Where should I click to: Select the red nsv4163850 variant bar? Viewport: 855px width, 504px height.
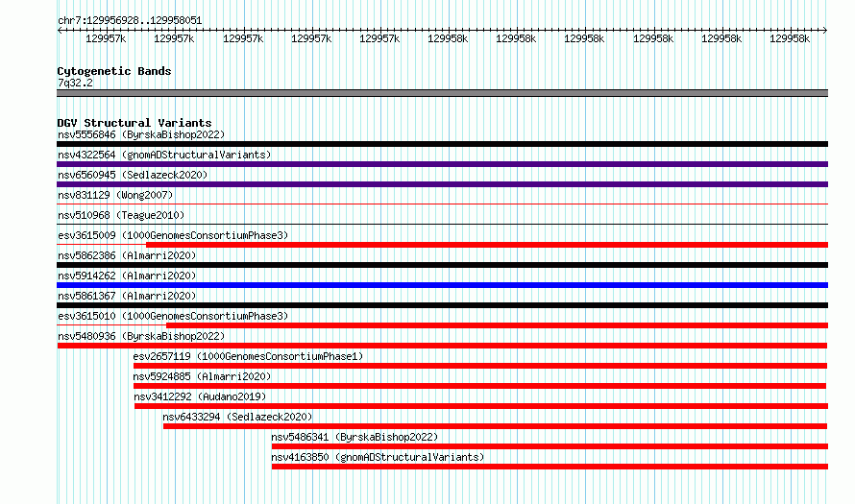coord(550,467)
